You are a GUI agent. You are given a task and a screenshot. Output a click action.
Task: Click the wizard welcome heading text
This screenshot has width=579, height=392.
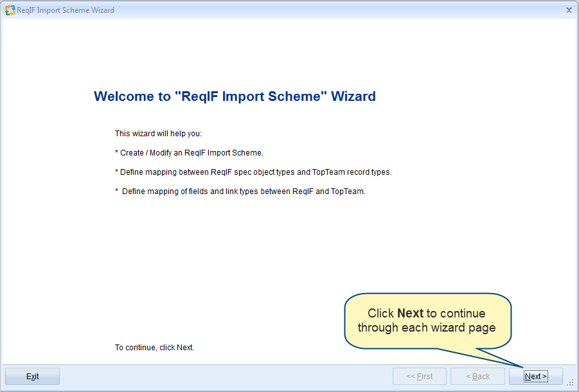pos(235,96)
